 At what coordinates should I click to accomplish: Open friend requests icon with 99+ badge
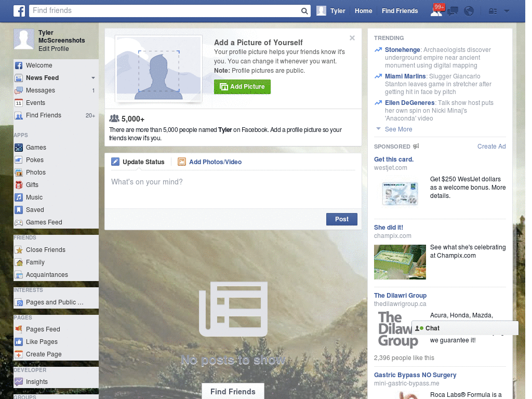436,11
